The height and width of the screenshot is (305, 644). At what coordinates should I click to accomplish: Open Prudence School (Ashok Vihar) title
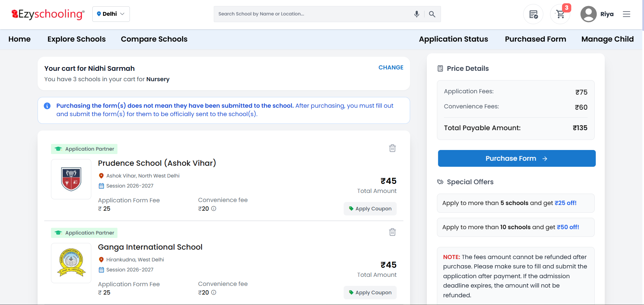pyautogui.click(x=157, y=163)
